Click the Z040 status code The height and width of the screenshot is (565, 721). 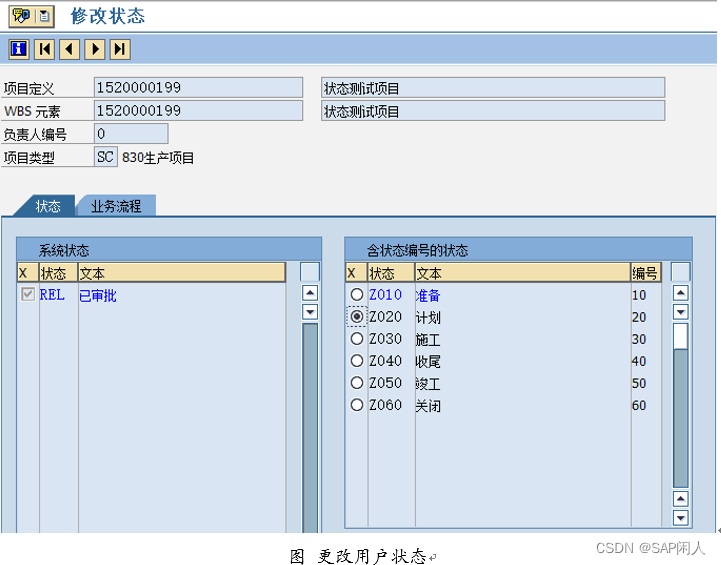(x=385, y=361)
